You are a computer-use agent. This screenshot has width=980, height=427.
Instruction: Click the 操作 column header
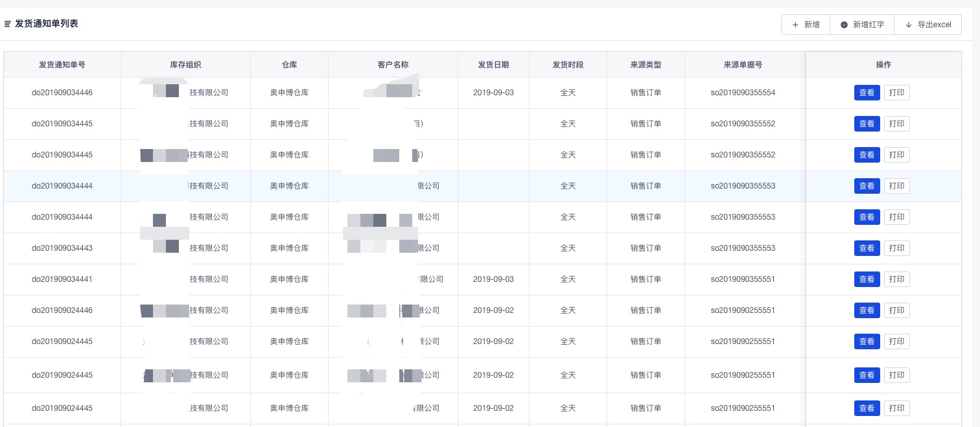tap(883, 65)
